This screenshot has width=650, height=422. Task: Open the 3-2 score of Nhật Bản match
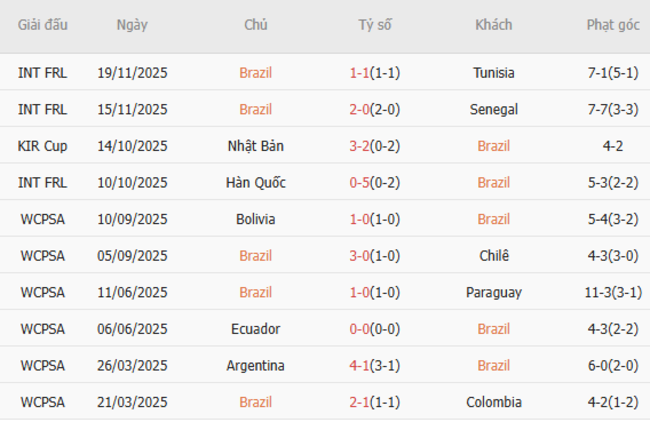[360, 146]
